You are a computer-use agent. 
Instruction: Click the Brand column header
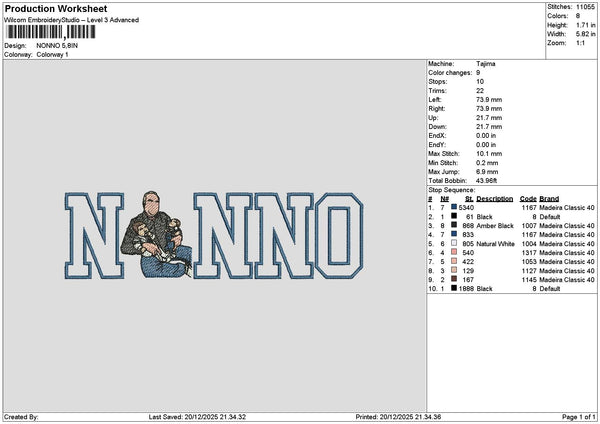549,199
